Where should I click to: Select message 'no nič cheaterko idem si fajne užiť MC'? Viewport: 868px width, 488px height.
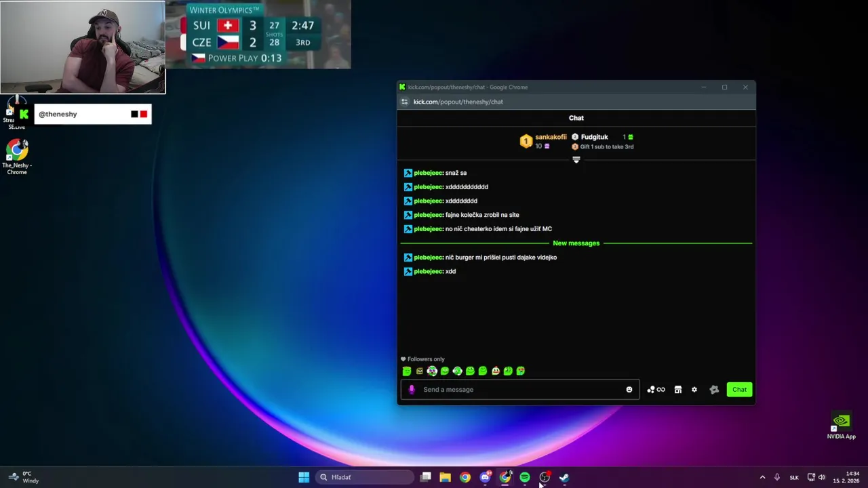(x=498, y=229)
